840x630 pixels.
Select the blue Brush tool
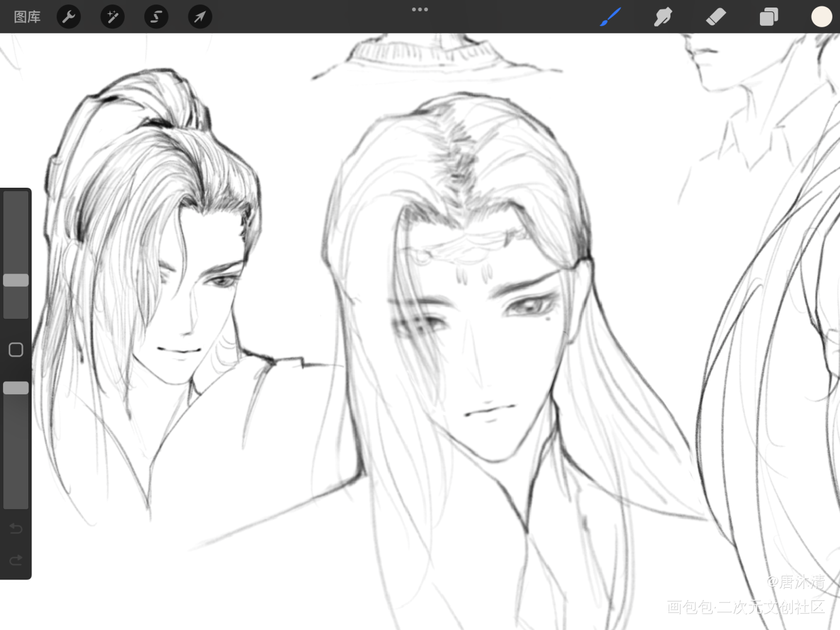610,17
